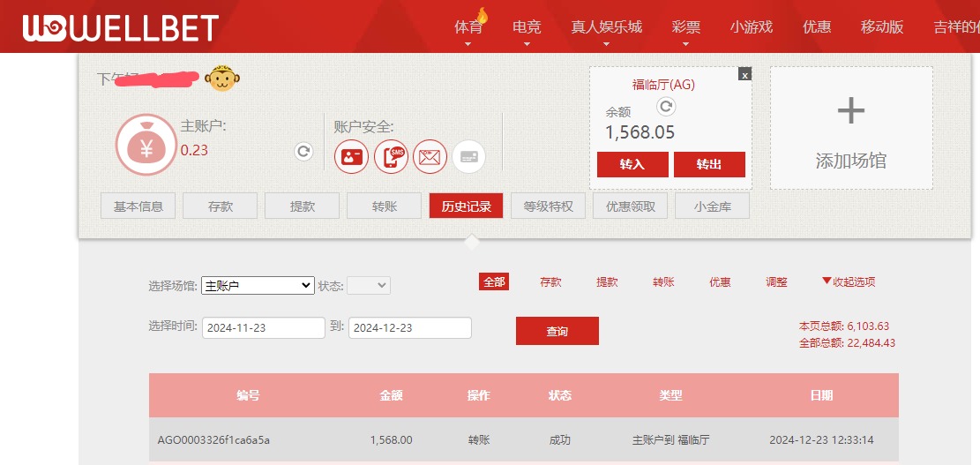Select the 提款 filter option
980x465 pixels.
click(x=607, y=282)
